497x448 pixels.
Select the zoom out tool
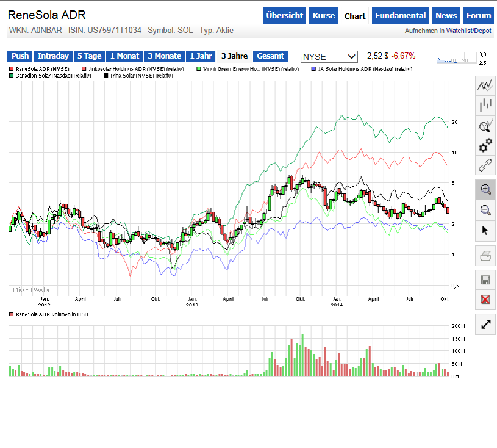coord(485,210)
